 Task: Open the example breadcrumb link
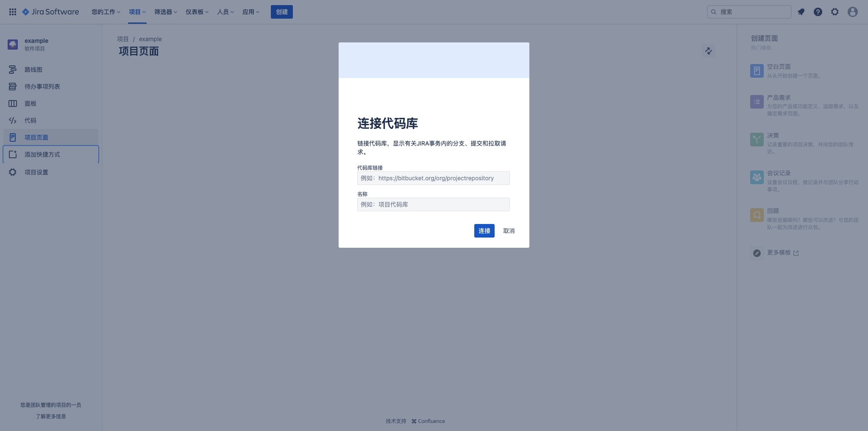(150, 39)
